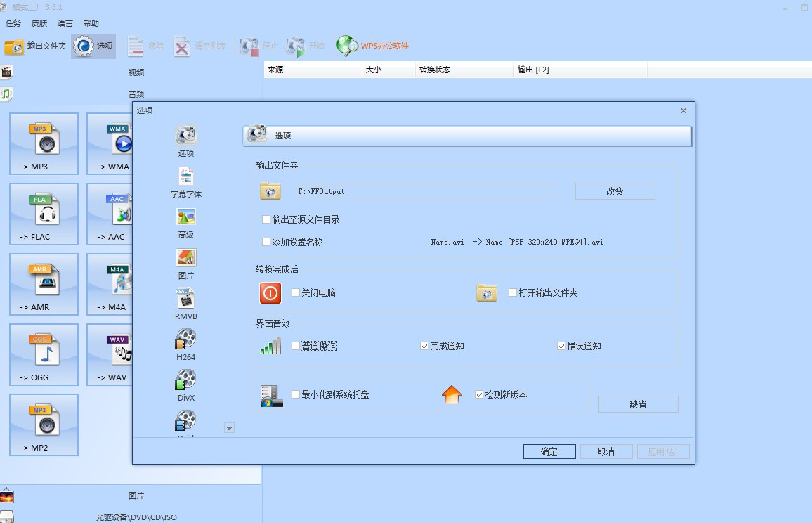
Task: Enable 打开输出文件夹 after conversion
Action: coord(512,293)
